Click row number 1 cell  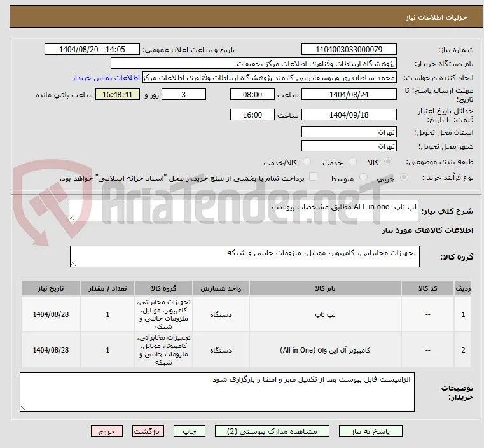463,314
